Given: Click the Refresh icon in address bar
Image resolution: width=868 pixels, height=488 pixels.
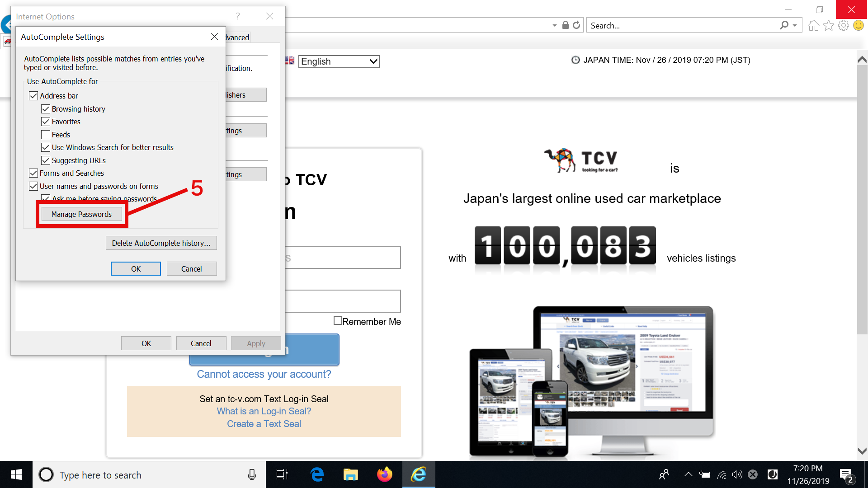Looking at the screenshot, I should click(576, 25).
